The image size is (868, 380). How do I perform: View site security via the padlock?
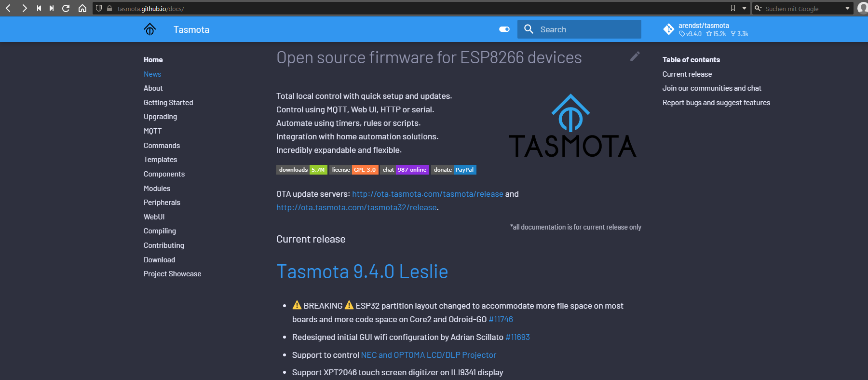(109, 9)
